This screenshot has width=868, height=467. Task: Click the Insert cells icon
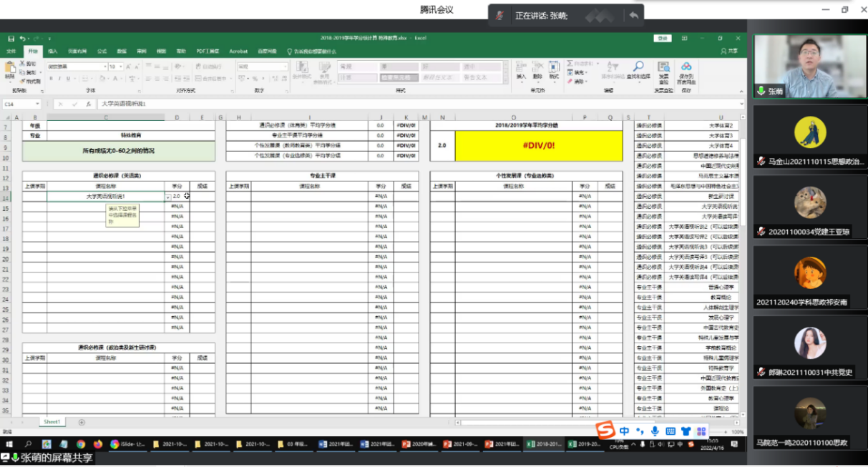[521, 68]
